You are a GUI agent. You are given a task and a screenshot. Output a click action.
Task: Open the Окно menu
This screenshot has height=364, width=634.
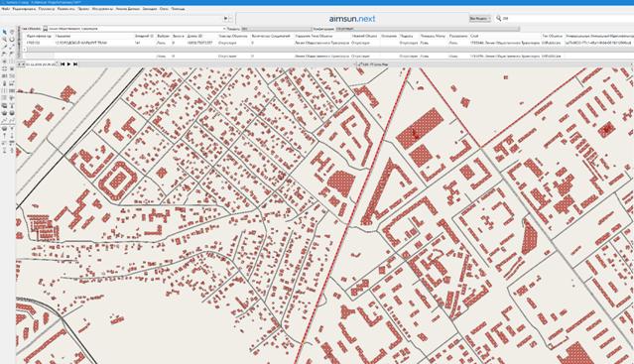(x=164, y=9)
